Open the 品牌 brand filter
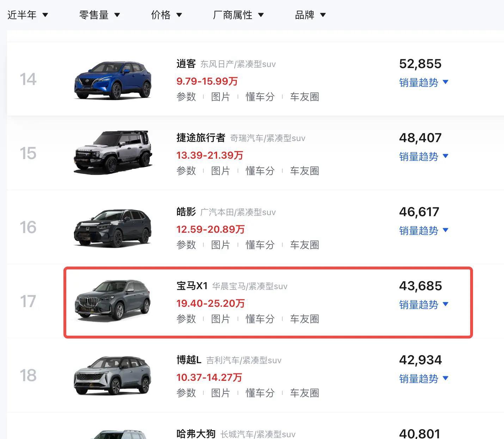The image size is (504, 439). 310,15
